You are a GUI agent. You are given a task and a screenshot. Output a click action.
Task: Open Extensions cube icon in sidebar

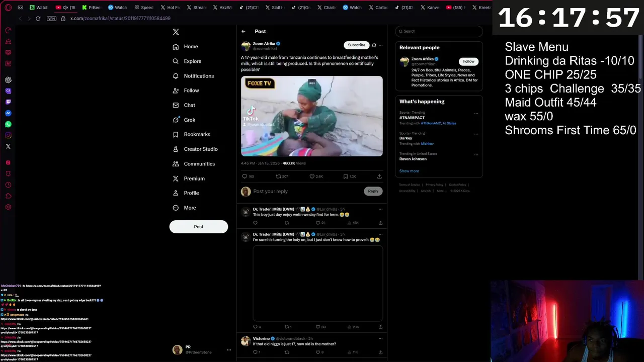[x=8, y=196]
